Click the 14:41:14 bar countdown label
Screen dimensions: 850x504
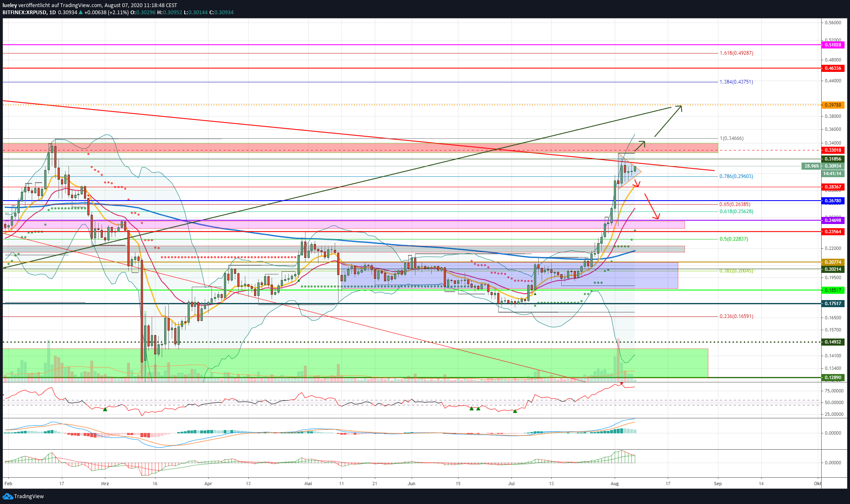(x=833, y=173)
